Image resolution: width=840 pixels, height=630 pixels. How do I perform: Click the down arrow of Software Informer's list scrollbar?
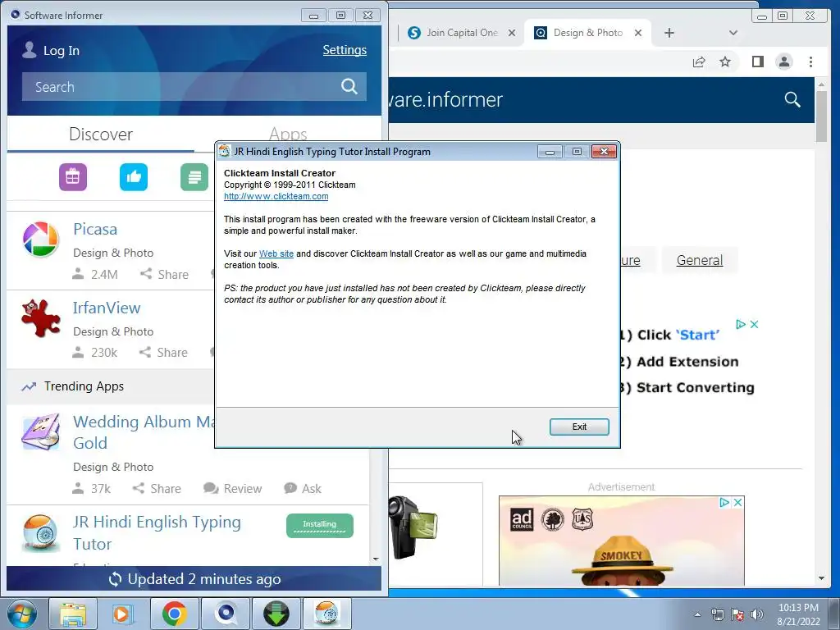pos(376,559)
